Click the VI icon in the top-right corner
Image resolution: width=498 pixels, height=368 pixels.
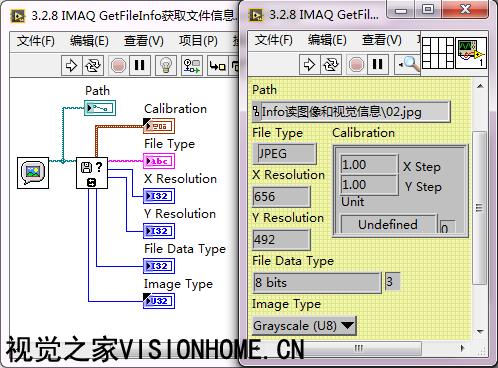pyautogui.click(x=471, y=53)
